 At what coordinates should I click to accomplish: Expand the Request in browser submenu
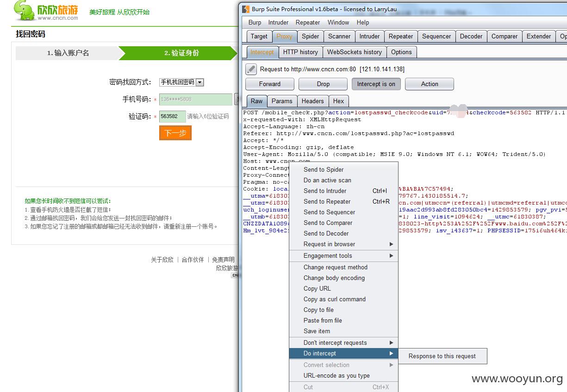343,244
